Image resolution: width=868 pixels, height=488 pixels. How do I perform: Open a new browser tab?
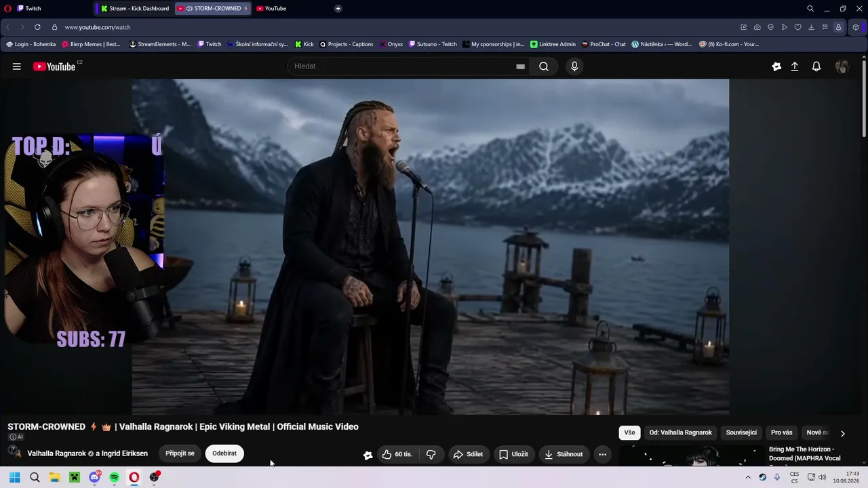pyautogui.click(x=338, y=9)
